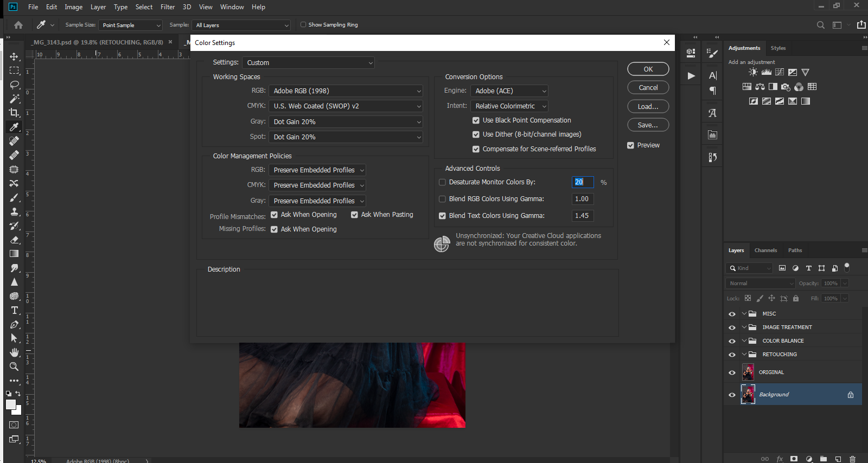Viewport: 868px width, 463px height.
Task: Toggle Use Dither checkbox
Action: (476, 134)
